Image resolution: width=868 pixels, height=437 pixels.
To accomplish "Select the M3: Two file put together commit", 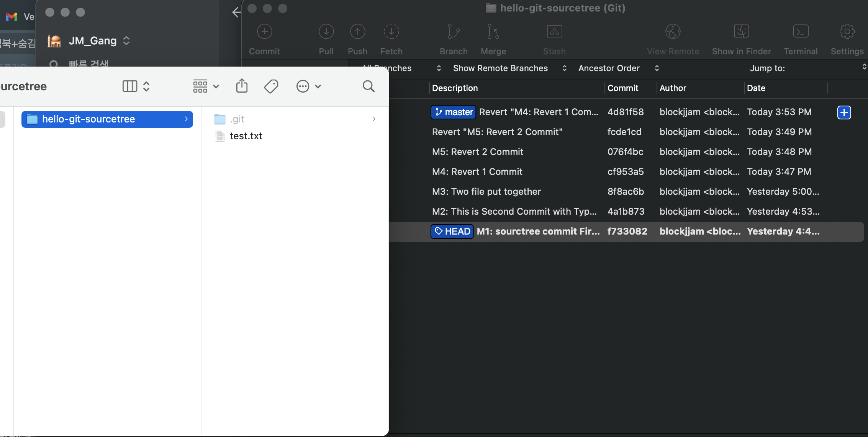I will (486, 191).
